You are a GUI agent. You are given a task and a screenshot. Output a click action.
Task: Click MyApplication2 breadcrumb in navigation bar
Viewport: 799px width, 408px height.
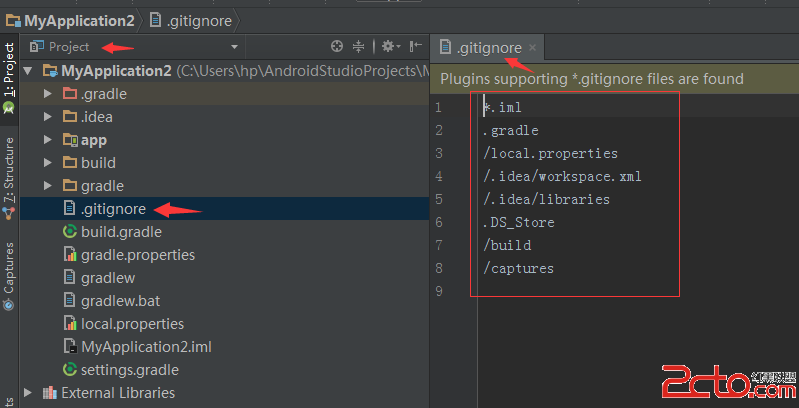point(68,18)
